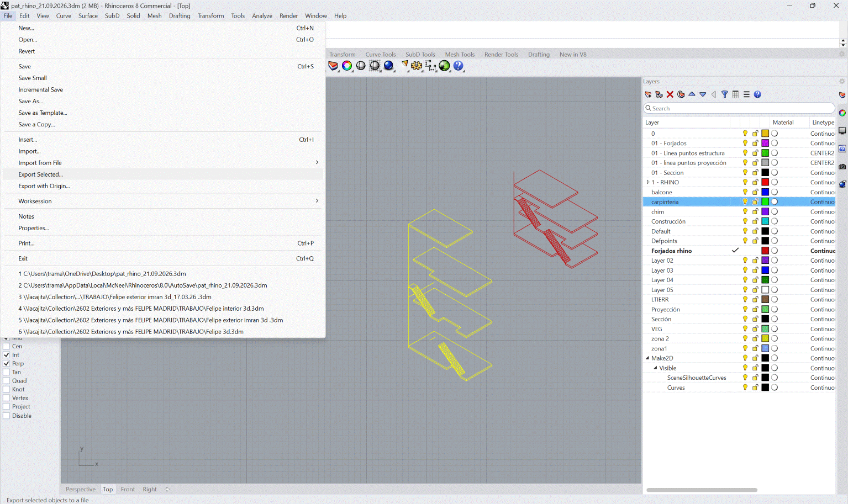
Task: Move layer up with blue up arrow
Action: tap(692, 94)
